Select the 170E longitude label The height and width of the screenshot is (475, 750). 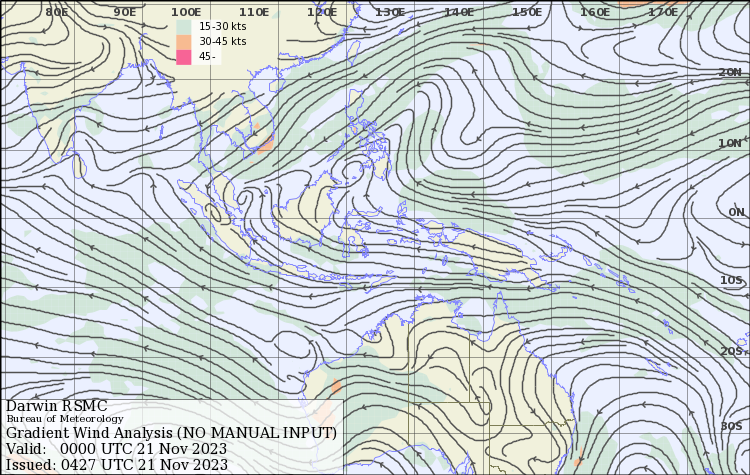click(x=662, y=12)
